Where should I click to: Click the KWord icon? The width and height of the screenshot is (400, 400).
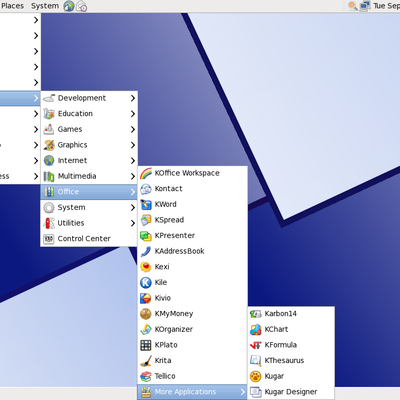pos(146,204)
